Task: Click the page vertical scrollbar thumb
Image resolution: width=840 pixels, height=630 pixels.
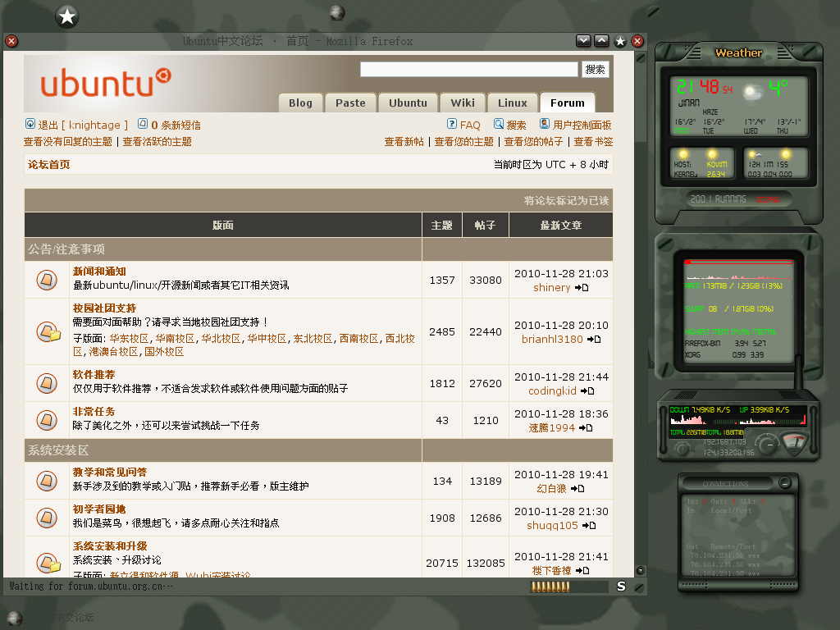Action: point(640,97)
